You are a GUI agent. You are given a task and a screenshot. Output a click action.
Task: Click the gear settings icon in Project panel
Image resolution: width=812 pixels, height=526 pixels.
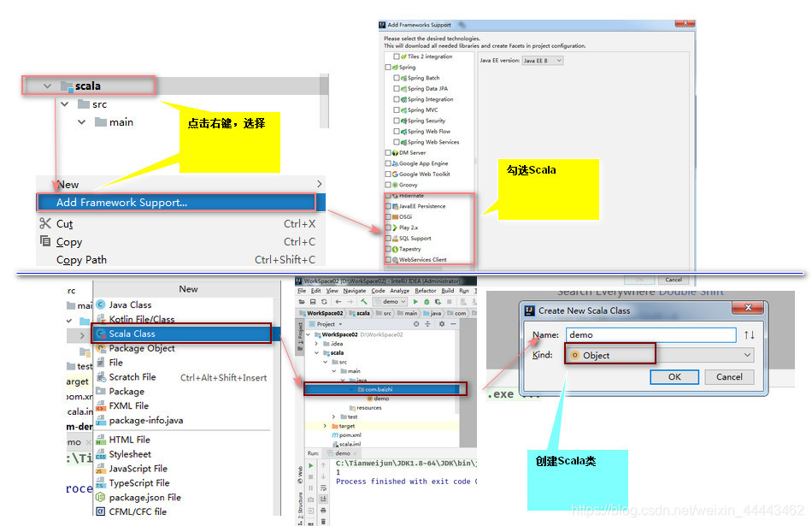click(x=442, y=324)
